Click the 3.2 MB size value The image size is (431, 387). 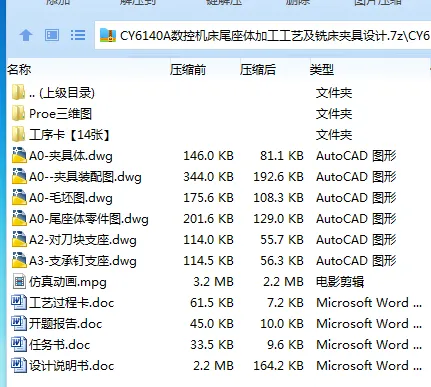213,282
